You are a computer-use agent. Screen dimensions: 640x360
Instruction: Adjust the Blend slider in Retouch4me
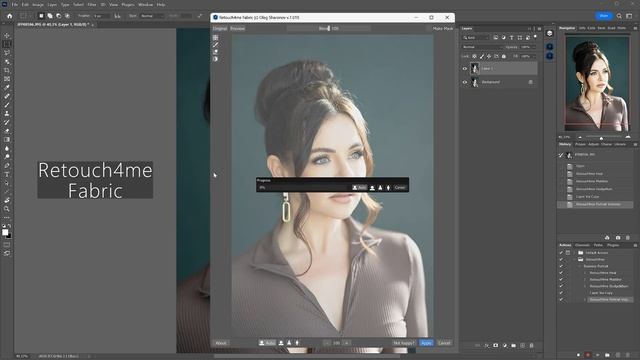[x=329, y=29]
